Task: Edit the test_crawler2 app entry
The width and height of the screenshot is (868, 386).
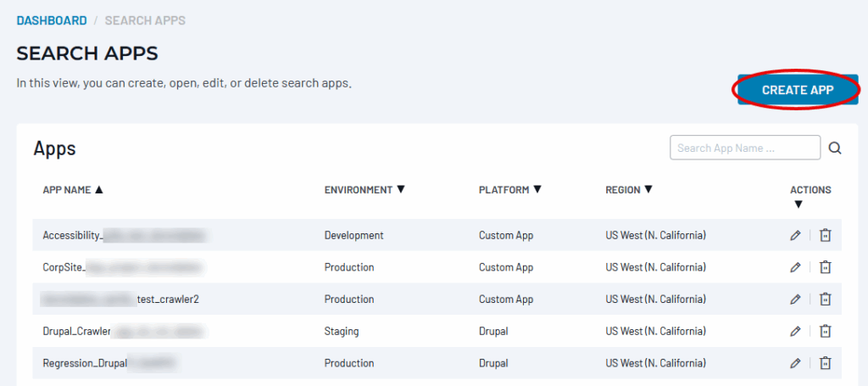Action: click(x=795, y=299)
